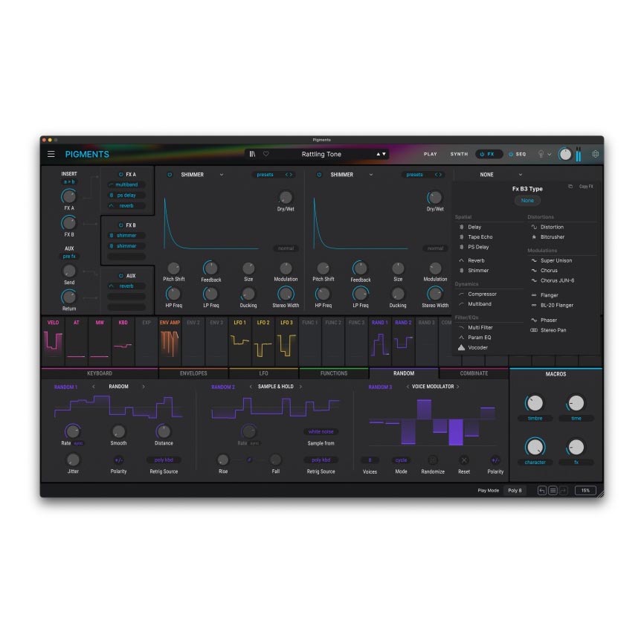Choose the Chorus JUN-6 effect
Image resolution: width=644 pixels, height=644 pixels.
click(x=557, y=280)
